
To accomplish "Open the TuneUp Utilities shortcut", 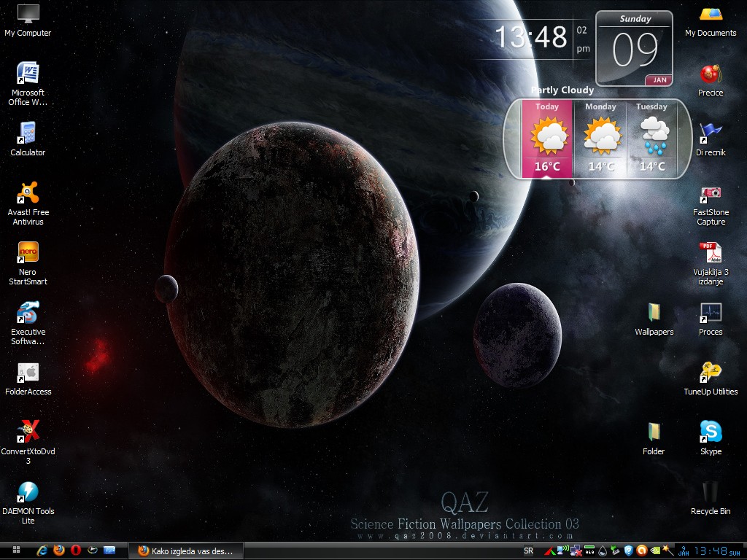I will 711,379.
